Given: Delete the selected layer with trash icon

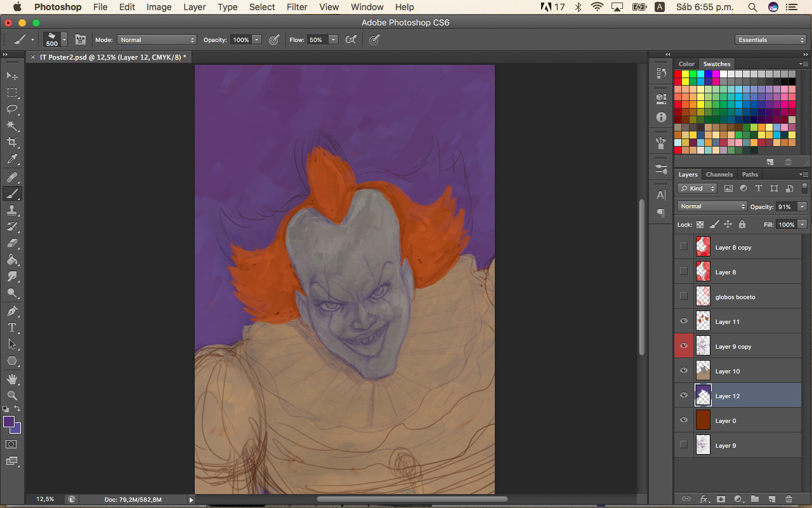Looking at the screenshot, I should pyautogui.click(x=789, y=500).
